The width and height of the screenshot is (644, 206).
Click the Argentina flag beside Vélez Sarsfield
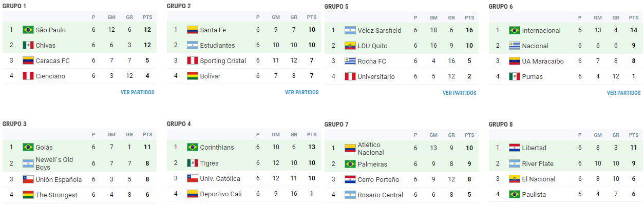(350, 30)
